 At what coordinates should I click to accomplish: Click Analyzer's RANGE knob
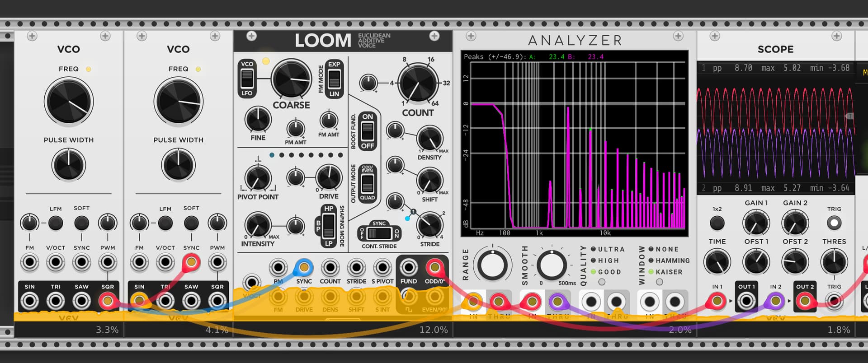pos(492,265)
